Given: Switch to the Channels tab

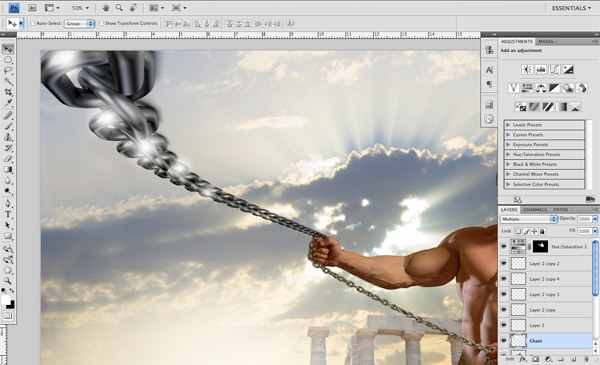Looking at the screenshot, I should click(x=535, y=210).
